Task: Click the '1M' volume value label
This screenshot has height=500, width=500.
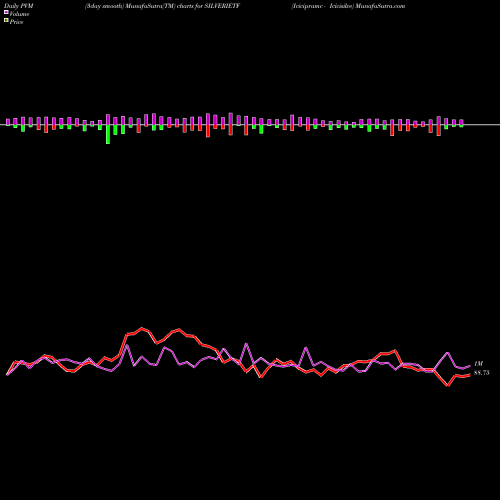Action: (x=478, y=364)
